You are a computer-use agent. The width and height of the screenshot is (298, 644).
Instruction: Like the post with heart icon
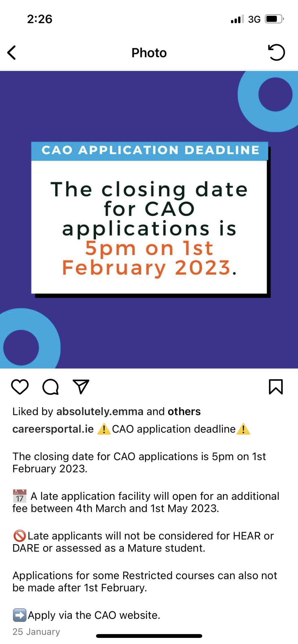pos(20,387)
